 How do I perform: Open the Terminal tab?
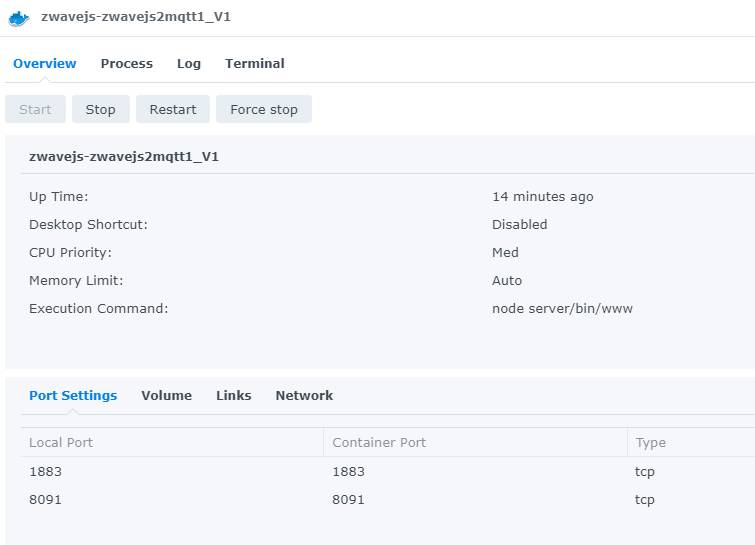[x=255, y=64]
